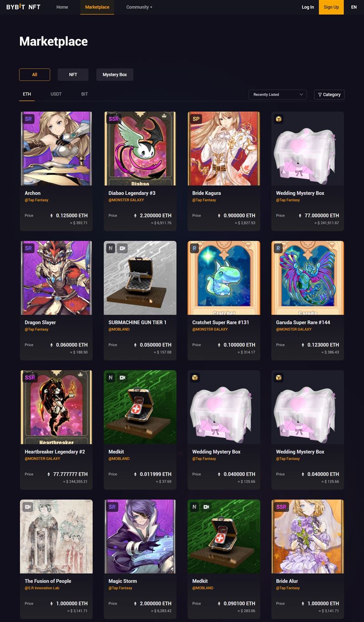Click the SP badge on the Bride Kagura card

click(196, 119)
